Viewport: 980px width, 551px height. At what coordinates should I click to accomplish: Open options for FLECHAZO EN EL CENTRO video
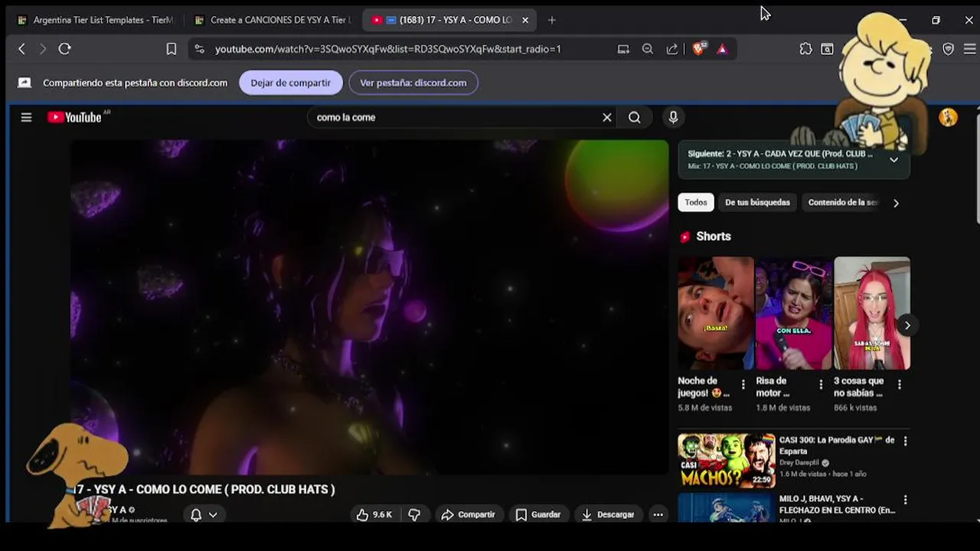click(905, 500)
